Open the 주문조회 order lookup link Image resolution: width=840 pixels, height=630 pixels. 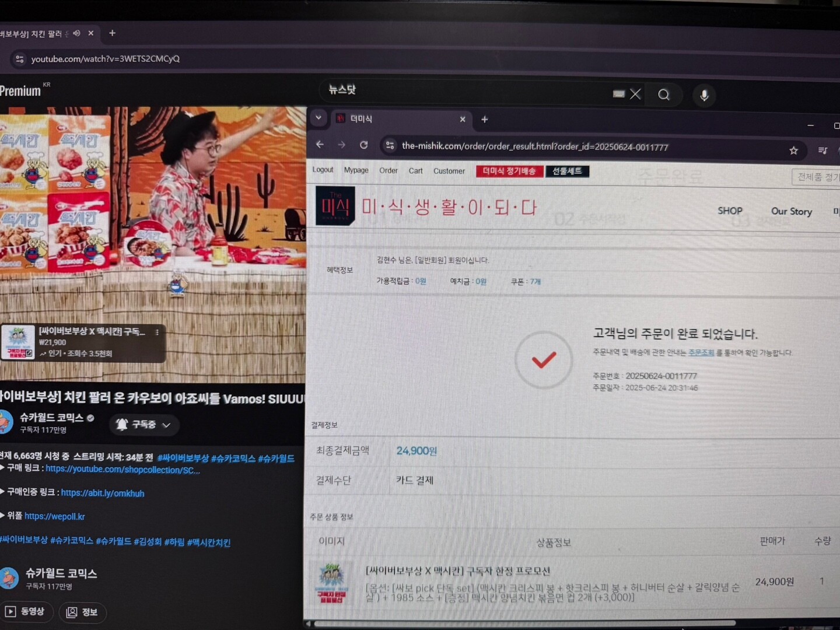point(701,352)
